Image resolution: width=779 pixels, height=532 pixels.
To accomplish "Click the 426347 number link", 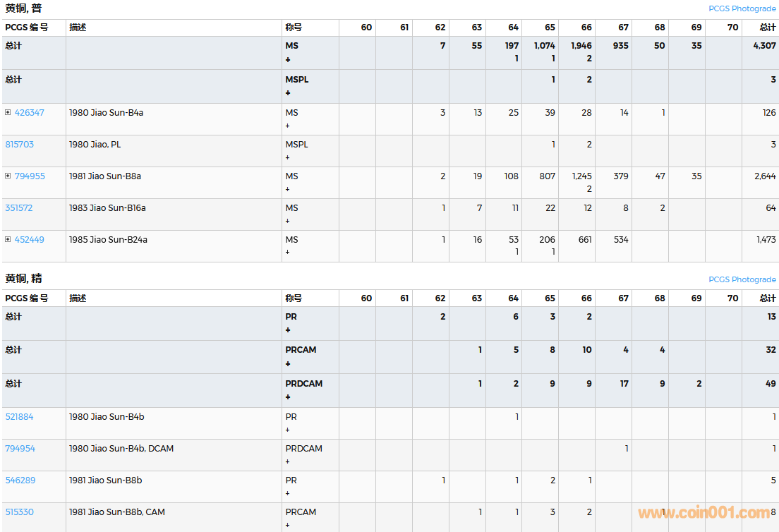I will click(x=30, y=113).
